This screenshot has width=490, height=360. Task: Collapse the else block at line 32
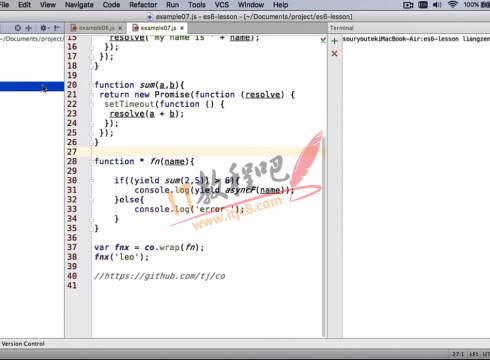coord(91,200)
